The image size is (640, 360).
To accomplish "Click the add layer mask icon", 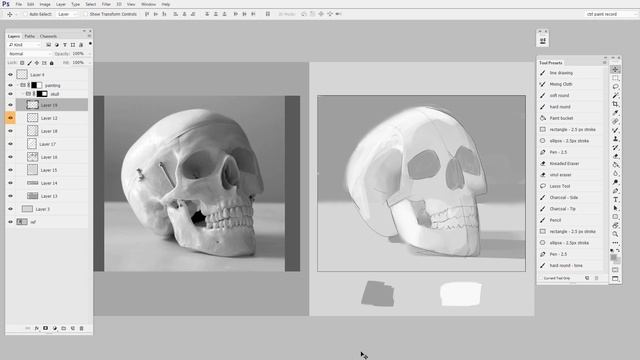I will point(46,328).
